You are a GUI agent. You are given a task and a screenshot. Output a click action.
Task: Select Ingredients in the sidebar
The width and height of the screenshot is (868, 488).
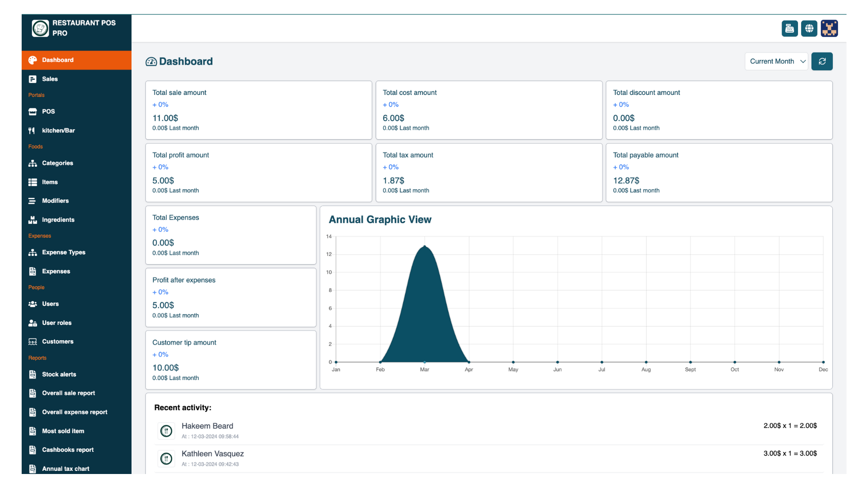tap(58, 220)
